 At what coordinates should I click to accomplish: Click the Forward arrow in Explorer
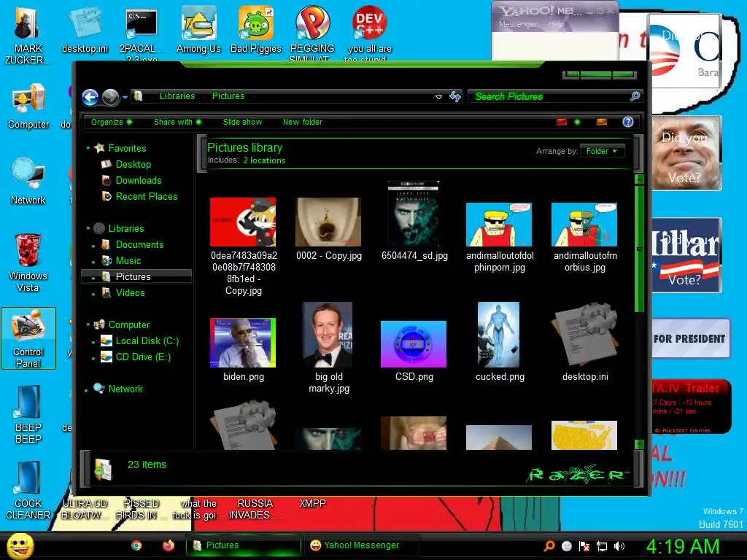[x=111, y=97]
